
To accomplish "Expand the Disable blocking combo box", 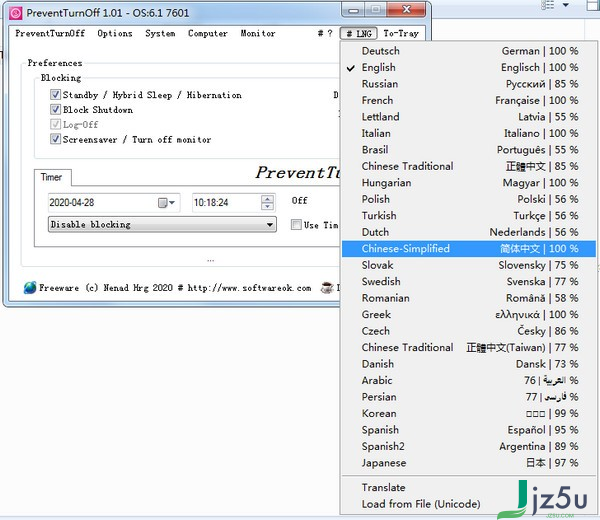I will pyautogui.click(x=162, y=224).
